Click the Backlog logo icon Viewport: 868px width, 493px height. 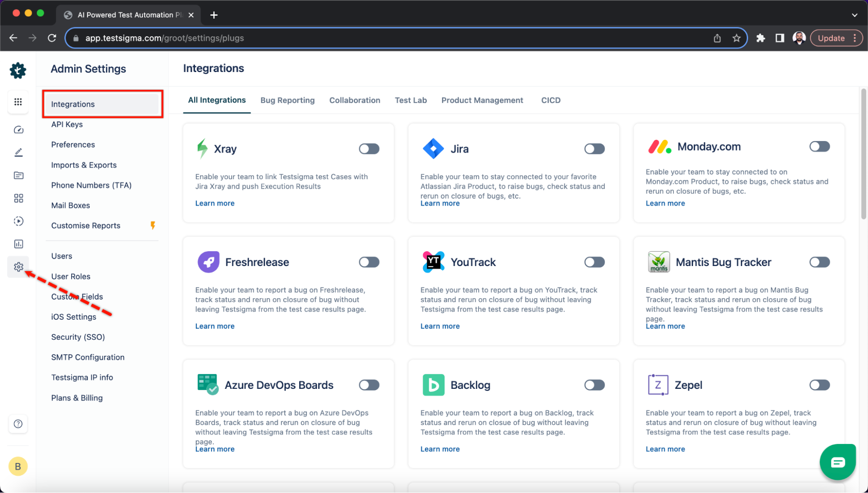433,385
